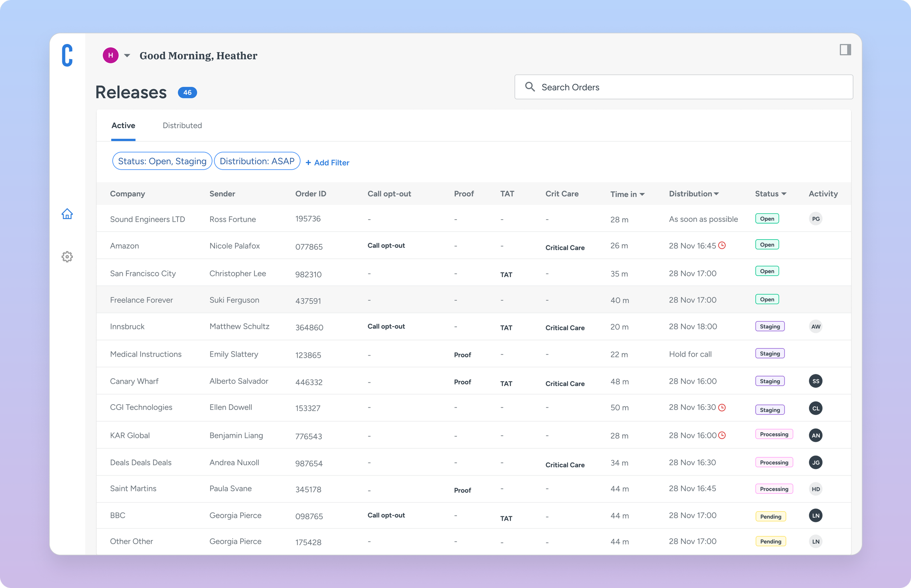Screen dimensions: 911x588
Task: Click the SS activity avatar on Canary Wharf
Action: [x=816, y=381]
